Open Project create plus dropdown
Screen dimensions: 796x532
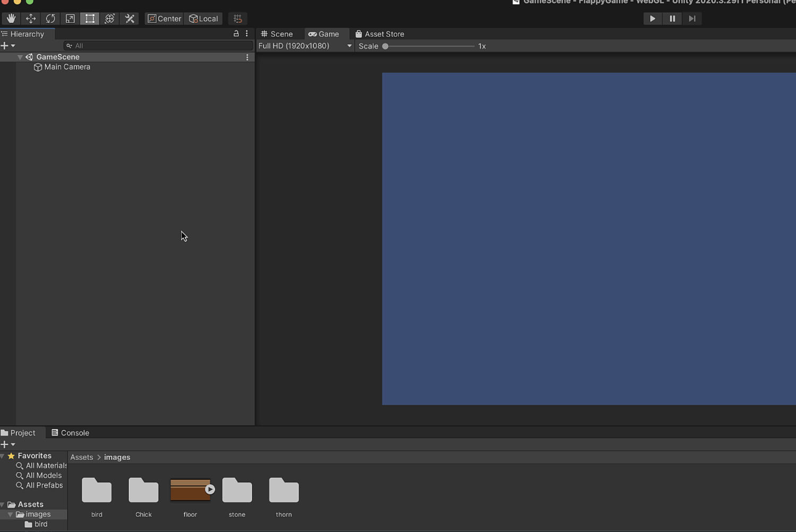[x=8, y=444]
